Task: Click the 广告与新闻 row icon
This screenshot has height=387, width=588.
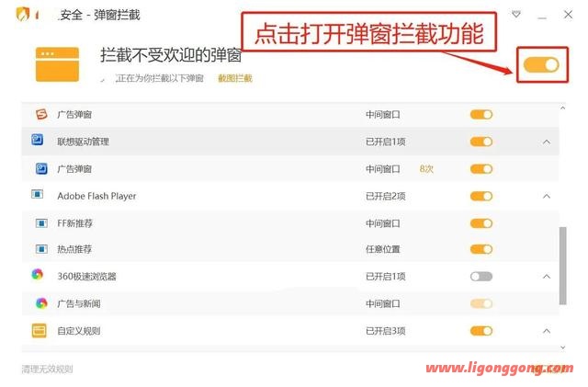Action: (41, 303)
